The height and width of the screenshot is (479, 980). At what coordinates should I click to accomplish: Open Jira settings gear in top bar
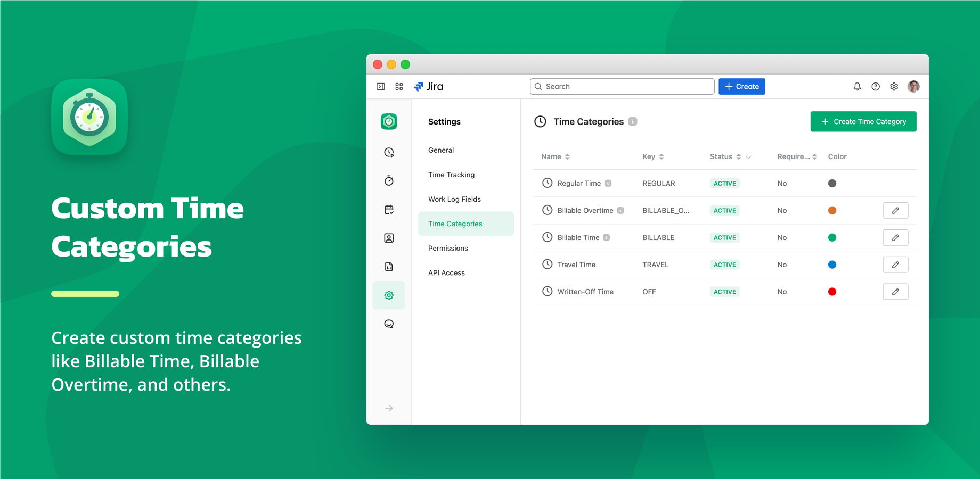click(894, 87)
